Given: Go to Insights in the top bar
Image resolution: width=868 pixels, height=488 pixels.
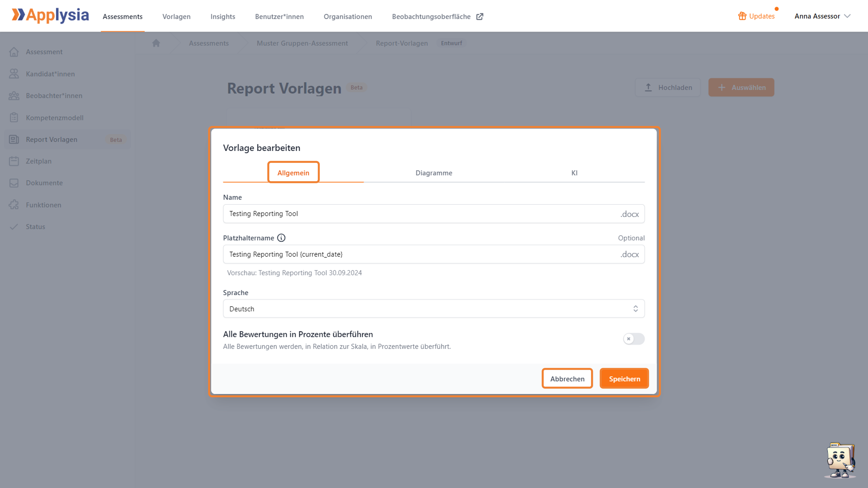Looking at the screenshot, I should coord(223,17).
